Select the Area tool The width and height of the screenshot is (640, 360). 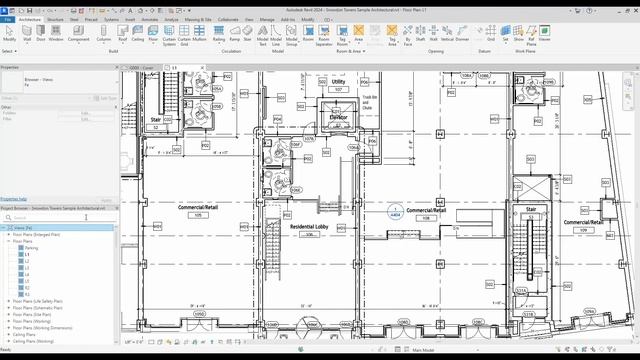pyautogui.click(x=358, y=33)
